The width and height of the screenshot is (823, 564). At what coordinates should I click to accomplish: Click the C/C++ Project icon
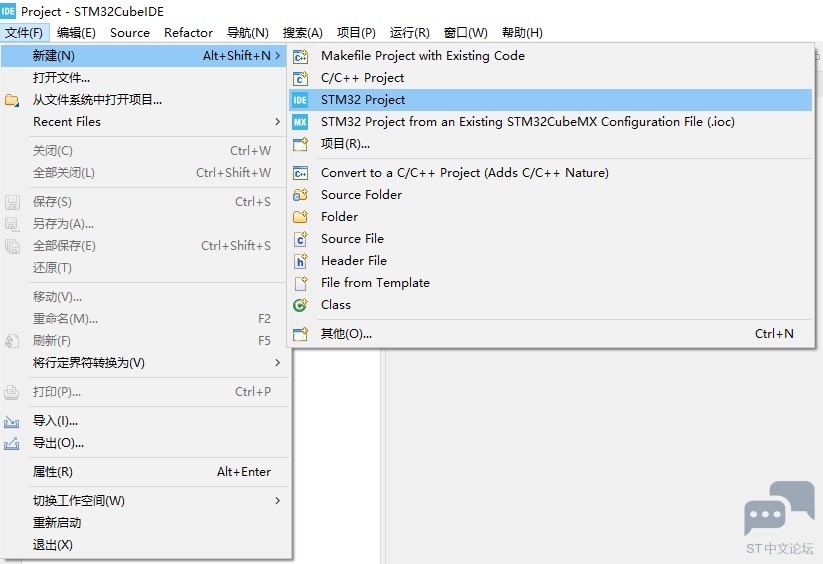point(300,78)
